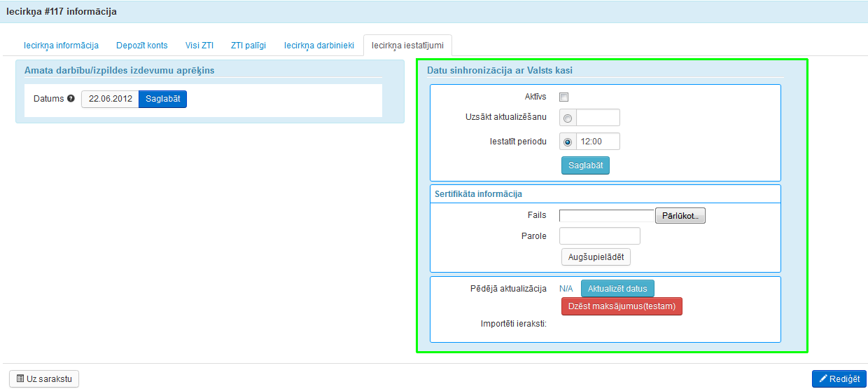The image size is (868, 389).
Task: Open the Visi ZTI tab
Action: coord(199,46)
